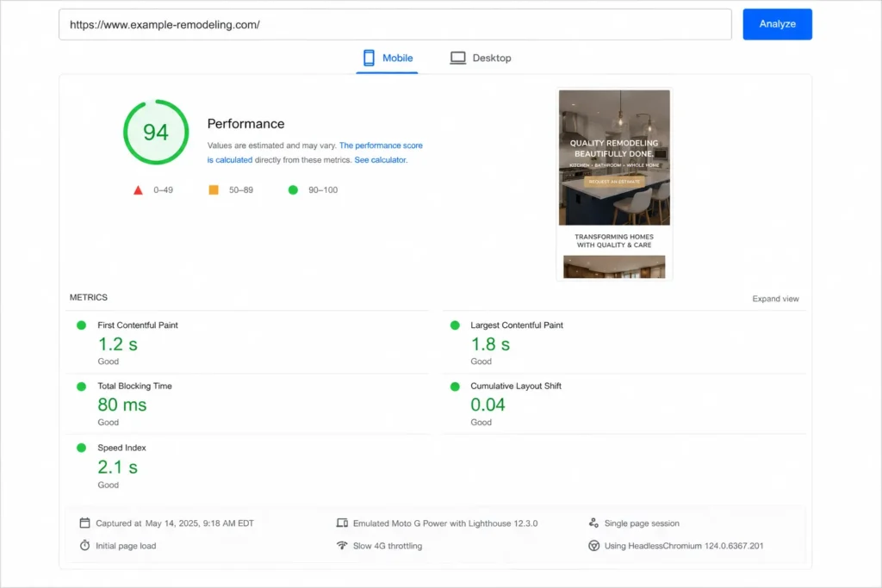Click the green dot beside Speed Index

click(82, 448)
